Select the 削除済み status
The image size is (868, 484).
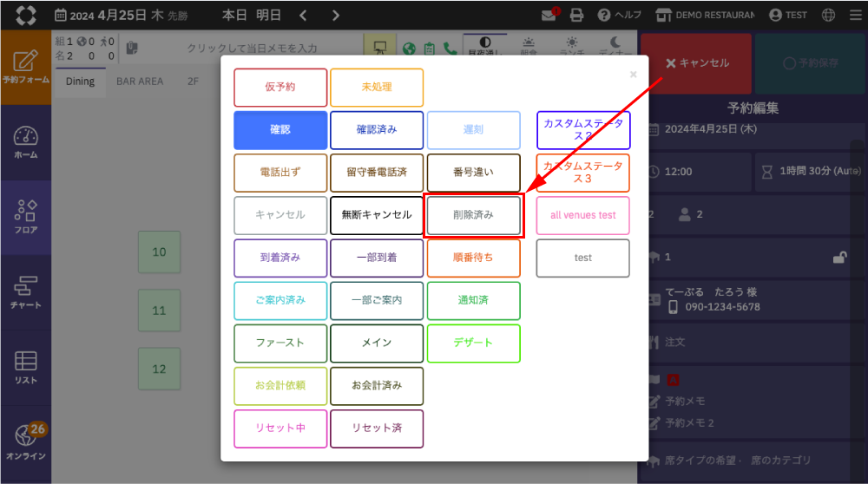click(x=473, y=215)
